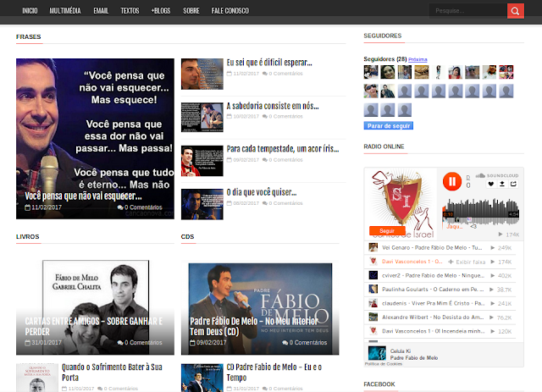Open the SoundCloud logo link
This screenshot has width=542, height=392.
tap(497, 175)
